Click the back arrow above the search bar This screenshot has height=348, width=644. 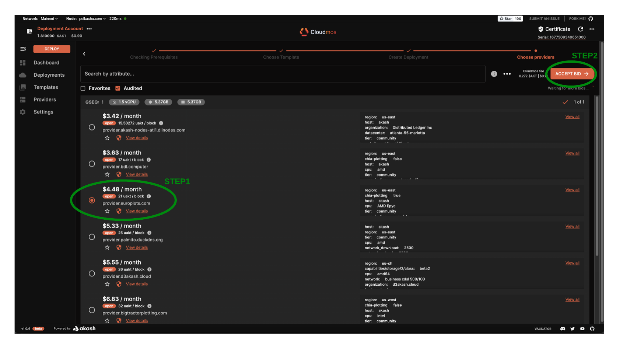click(x=84, y=54)
